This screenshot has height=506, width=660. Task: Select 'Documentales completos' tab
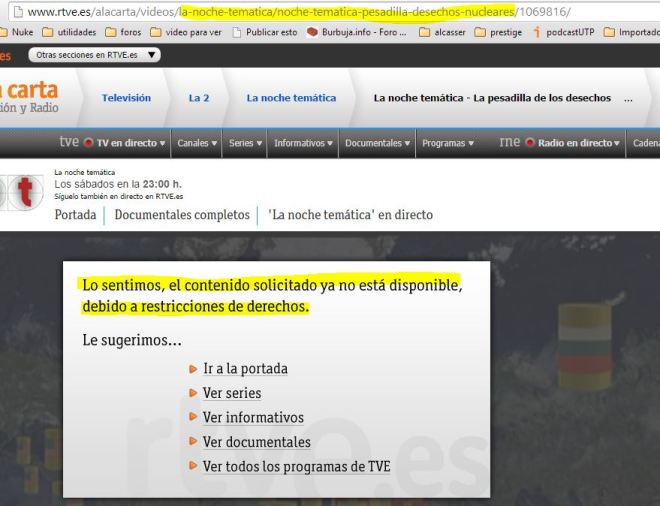(181, 215)
